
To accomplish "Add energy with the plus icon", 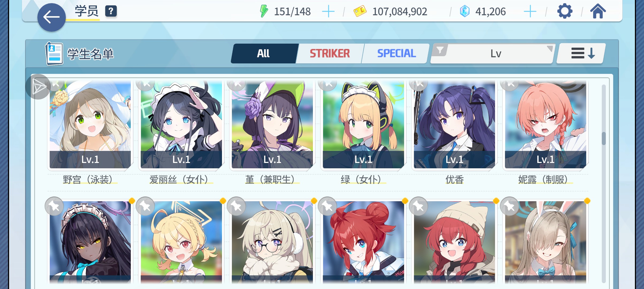I will point(328,12).
